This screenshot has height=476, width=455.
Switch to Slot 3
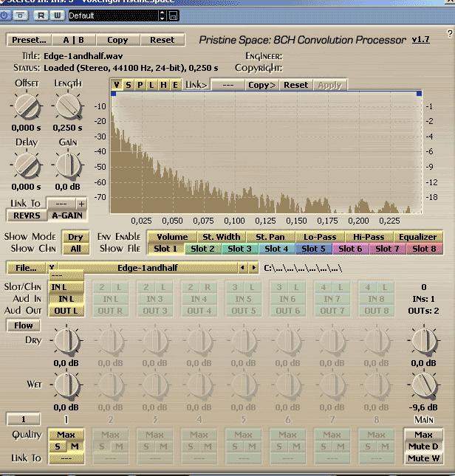[x=239, y=249]
